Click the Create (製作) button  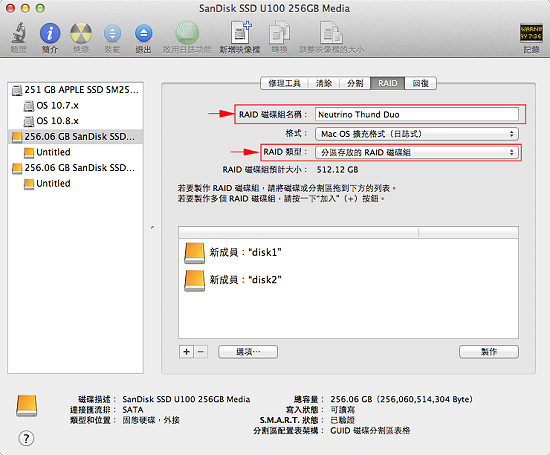[489, 352]
